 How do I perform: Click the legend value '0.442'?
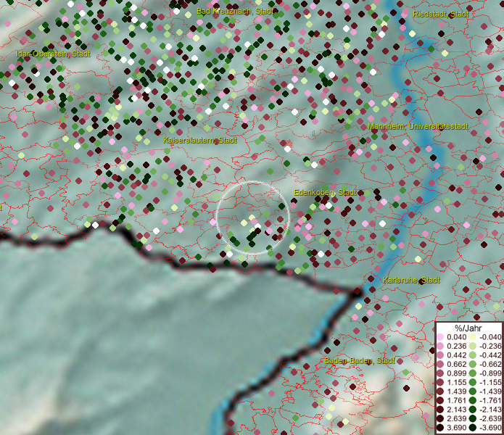pyautogui.click(x=456, y=355)
